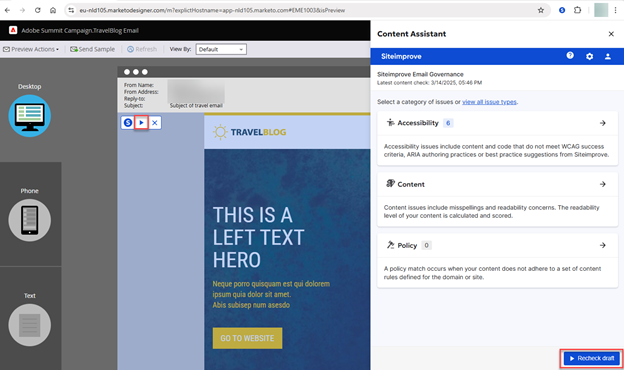View site information icon in address bar

71,10
